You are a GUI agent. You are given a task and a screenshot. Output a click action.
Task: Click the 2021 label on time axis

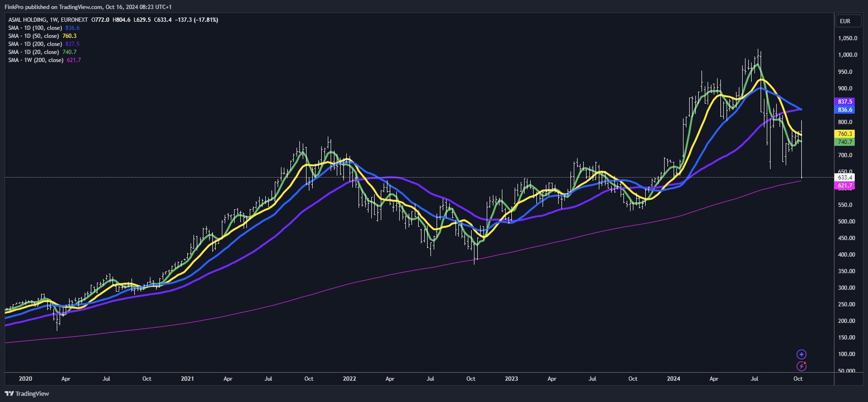187,379
